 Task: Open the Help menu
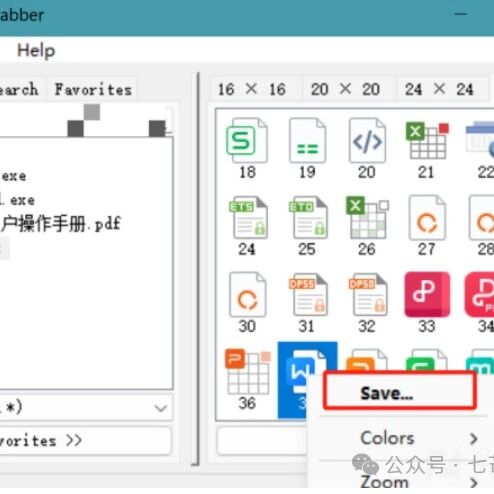36,51
